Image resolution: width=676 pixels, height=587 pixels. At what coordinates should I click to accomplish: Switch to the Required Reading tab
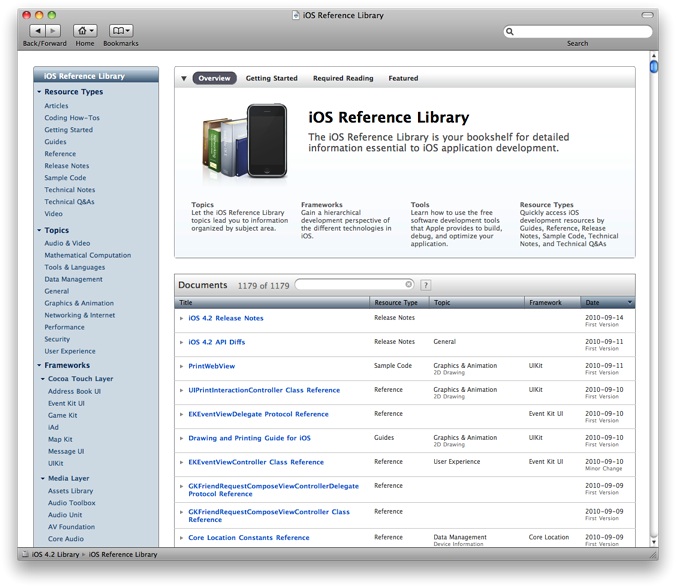343,78
